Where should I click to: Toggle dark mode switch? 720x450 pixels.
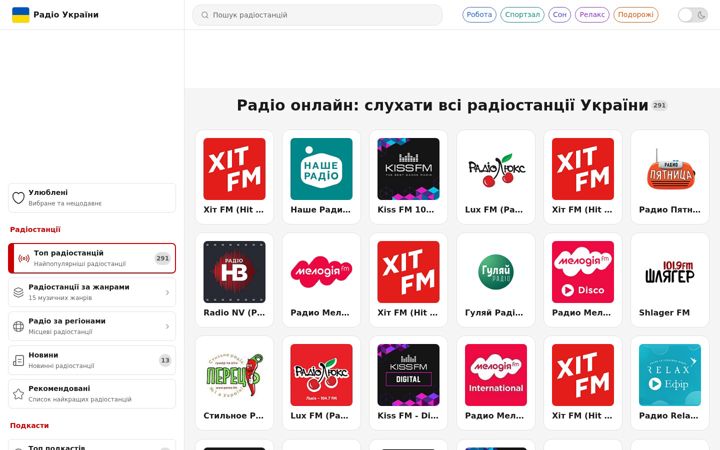click(693, 15)
